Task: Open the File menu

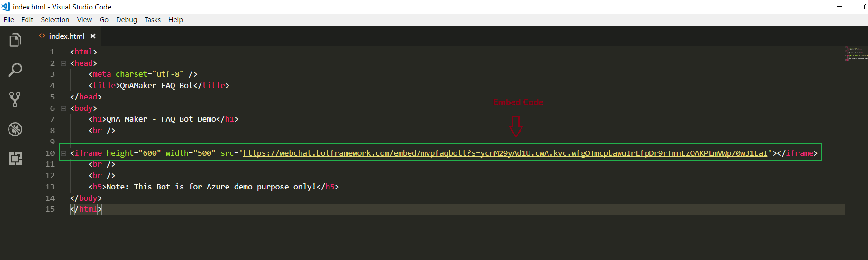Action: (x=9, y=20)
